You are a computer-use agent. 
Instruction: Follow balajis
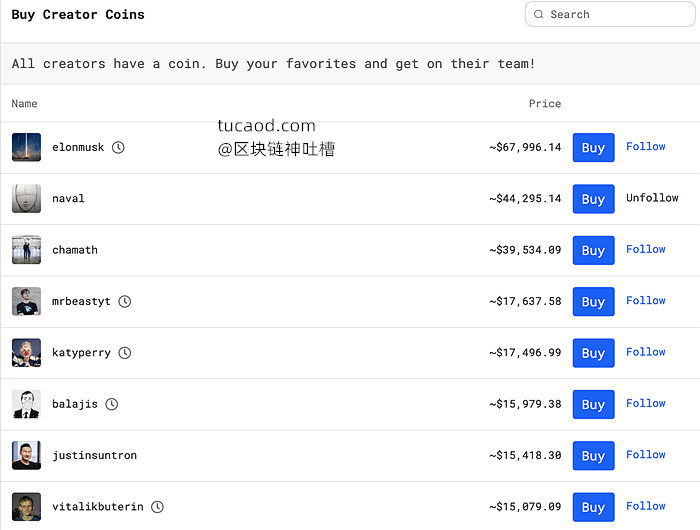point(646,403)
